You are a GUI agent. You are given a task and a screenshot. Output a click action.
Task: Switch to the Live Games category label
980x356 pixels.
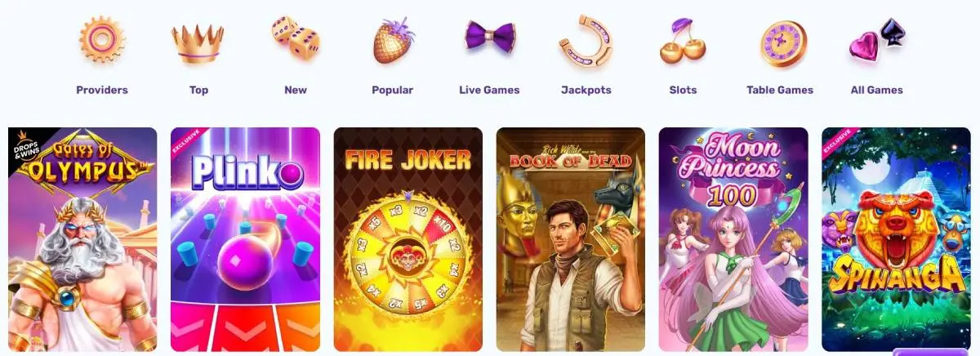(490, 90)
